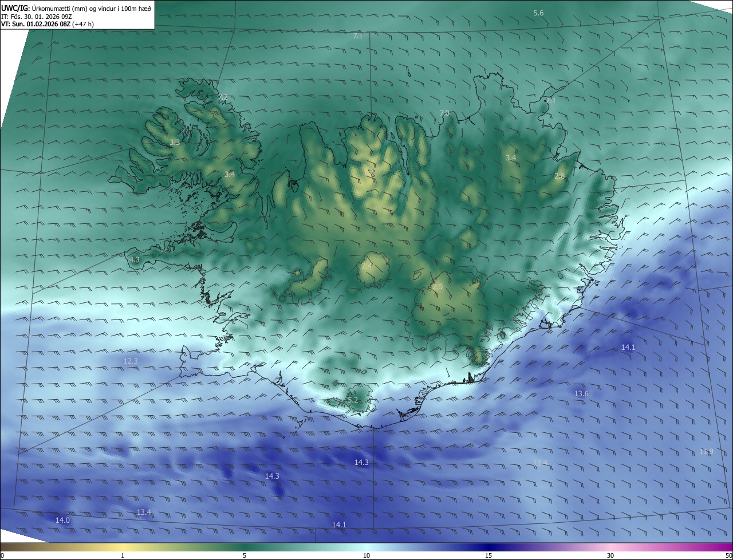Click the 14.3 label beside 13.4
The width and height of the screenshot is (733, 560).
click(x=272, y=476)
